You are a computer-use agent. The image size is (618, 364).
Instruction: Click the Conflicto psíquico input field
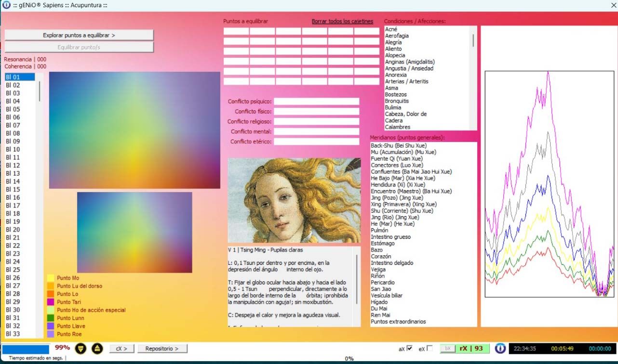click(317, 102)
